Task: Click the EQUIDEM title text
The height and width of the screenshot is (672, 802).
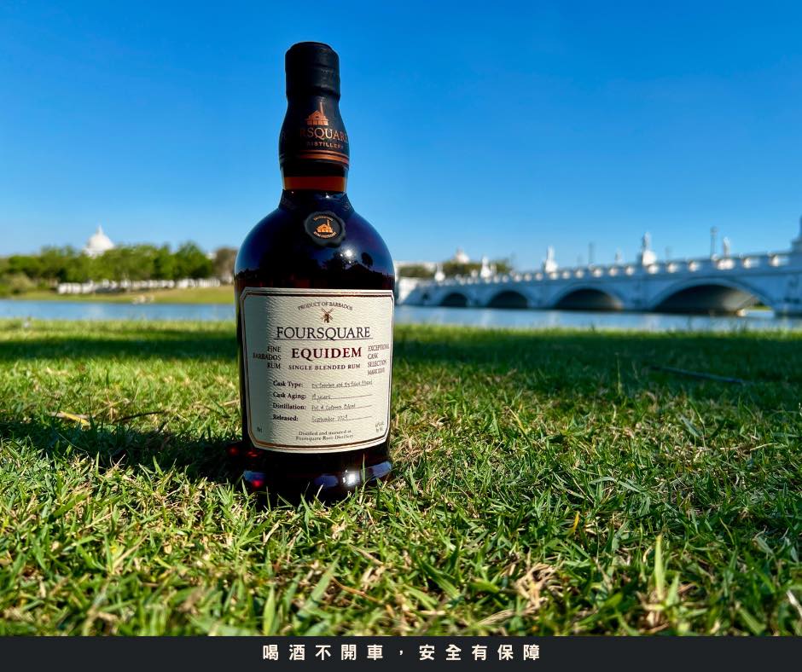Action: [326, 353]
